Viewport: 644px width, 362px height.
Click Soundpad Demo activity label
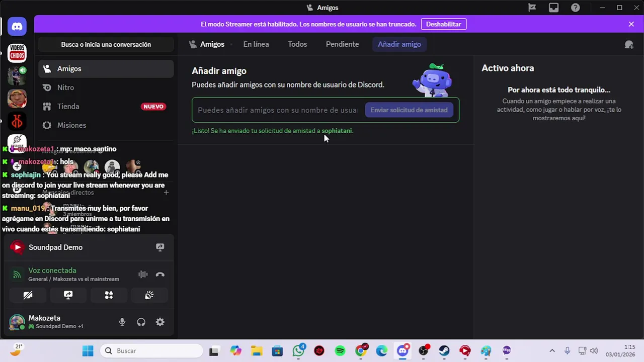point(55,247)
